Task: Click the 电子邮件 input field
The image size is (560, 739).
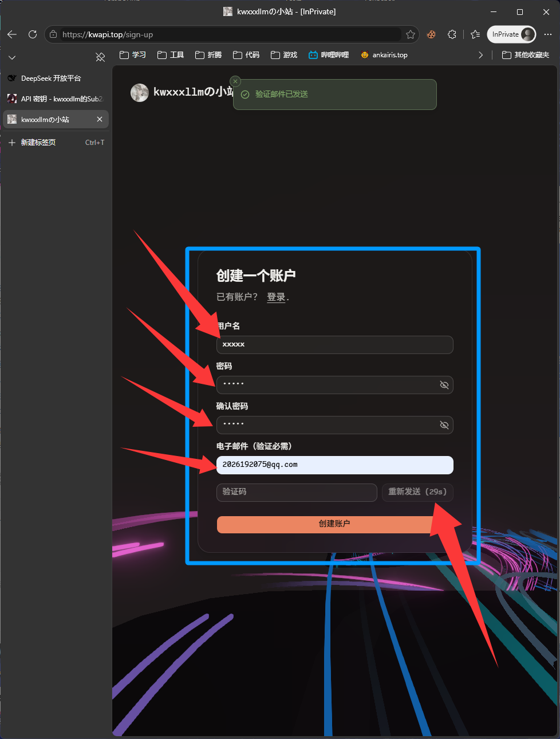Action: (335, 465)
